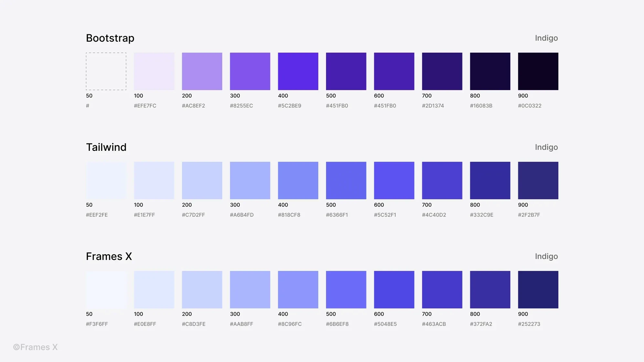This screenshot has width=644, height=362.
Task: Click the hex code text #6366F1
Action: pos(337,215)
